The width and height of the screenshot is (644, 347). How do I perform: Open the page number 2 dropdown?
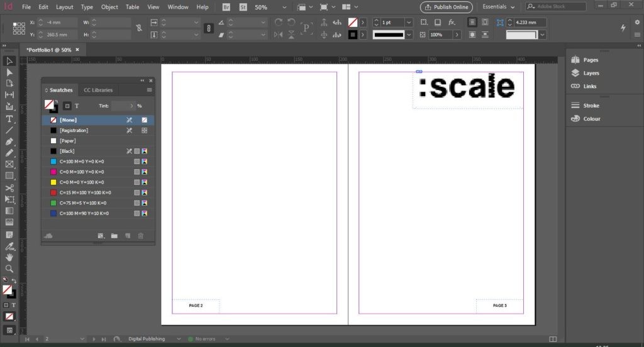[82, 339]
